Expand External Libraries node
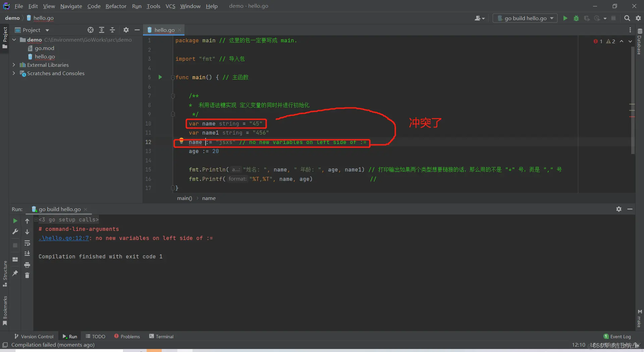 [x=14, y=65]
